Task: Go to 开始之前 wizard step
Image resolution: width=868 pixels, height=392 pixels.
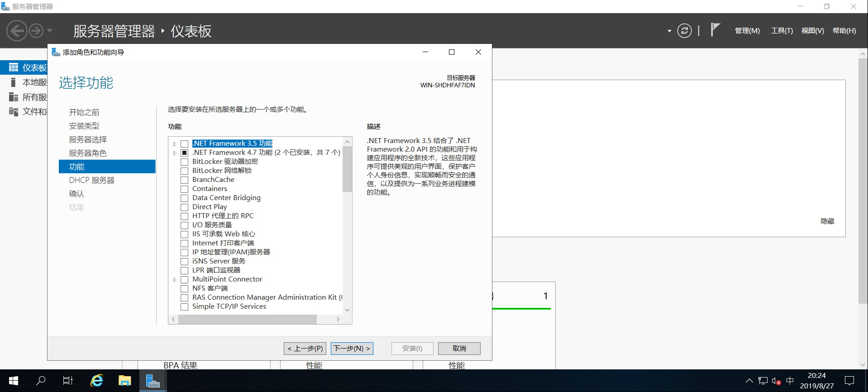Action: (84, 112)
